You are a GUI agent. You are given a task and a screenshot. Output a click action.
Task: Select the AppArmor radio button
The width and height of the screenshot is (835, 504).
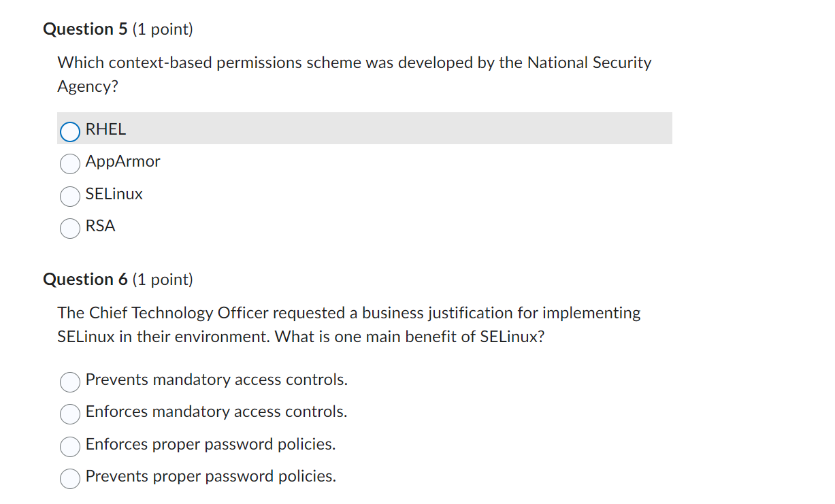70,163
